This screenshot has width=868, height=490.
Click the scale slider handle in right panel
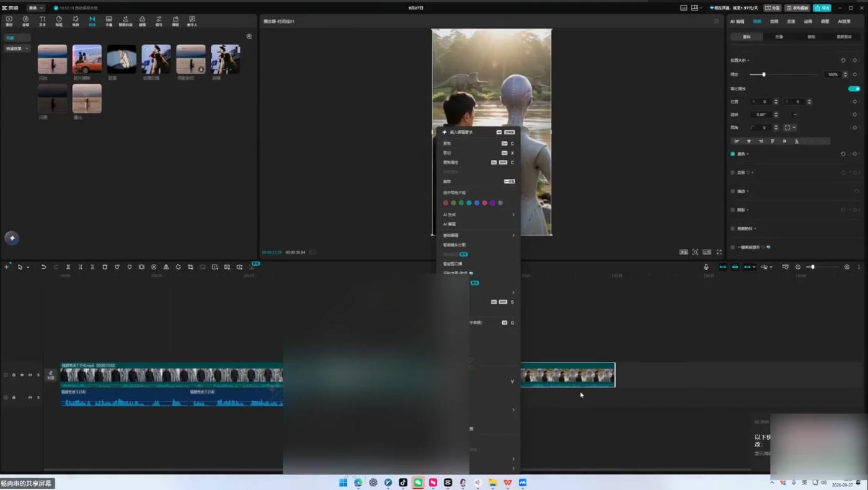click(764, 74)
